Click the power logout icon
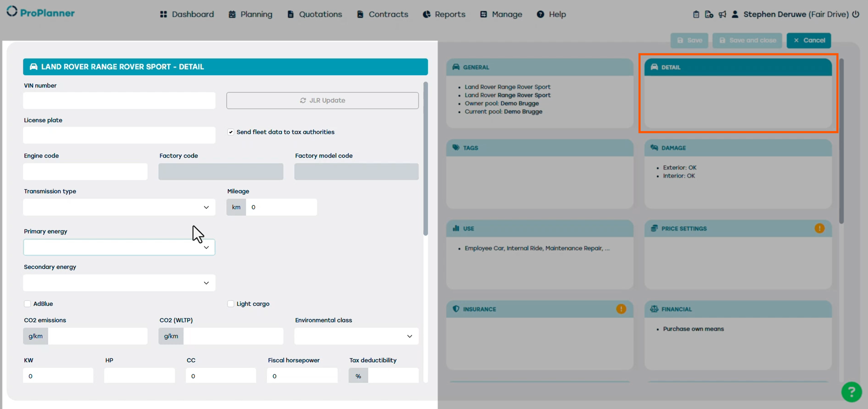The image size is (868, 409). pos(856,14)
